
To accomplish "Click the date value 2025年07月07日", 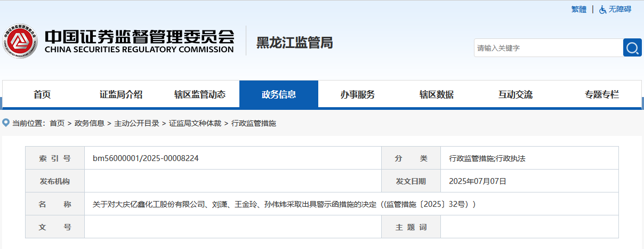I will (x=478, y=181).
